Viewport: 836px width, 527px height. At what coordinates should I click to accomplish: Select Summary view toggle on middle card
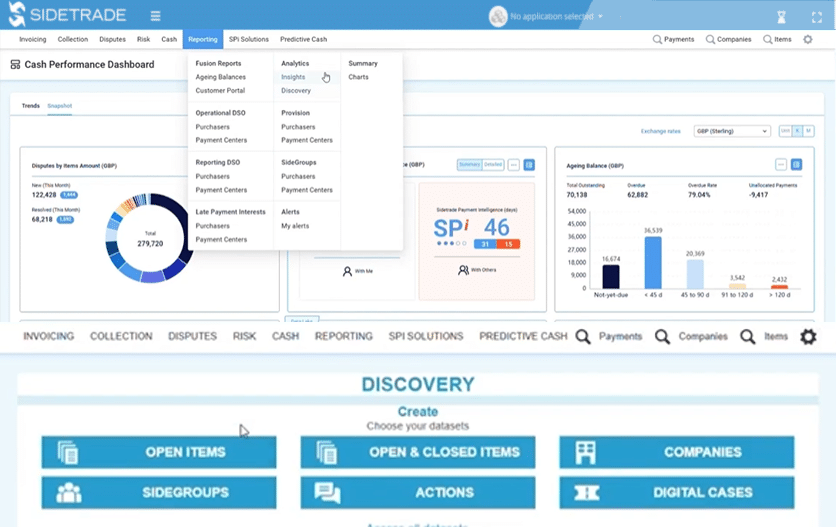tap(470, 165)
